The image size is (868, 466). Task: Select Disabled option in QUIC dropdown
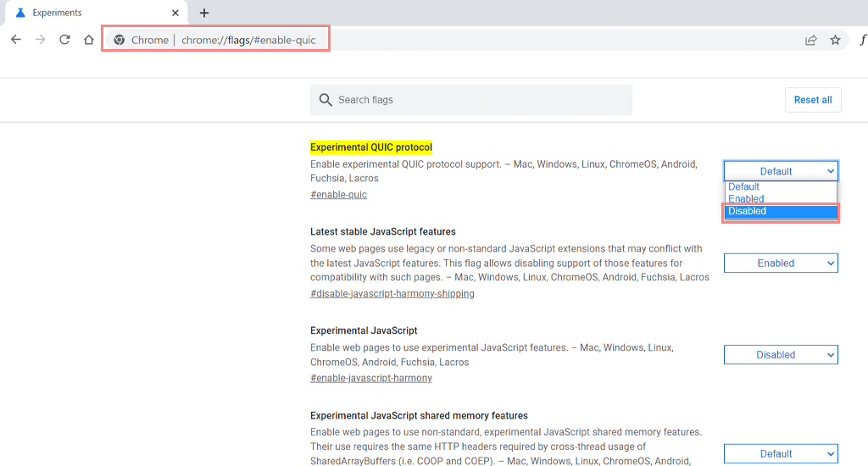click(x=780, y=211)
